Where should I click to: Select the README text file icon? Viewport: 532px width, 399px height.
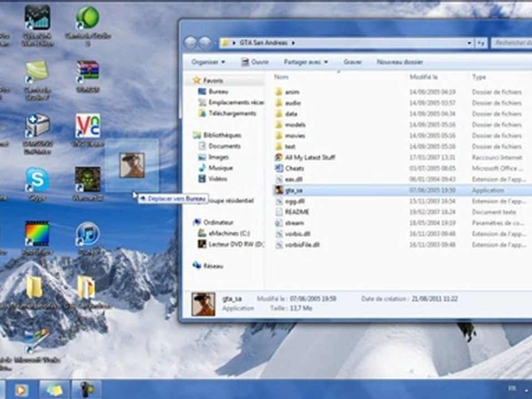[279, 212]
